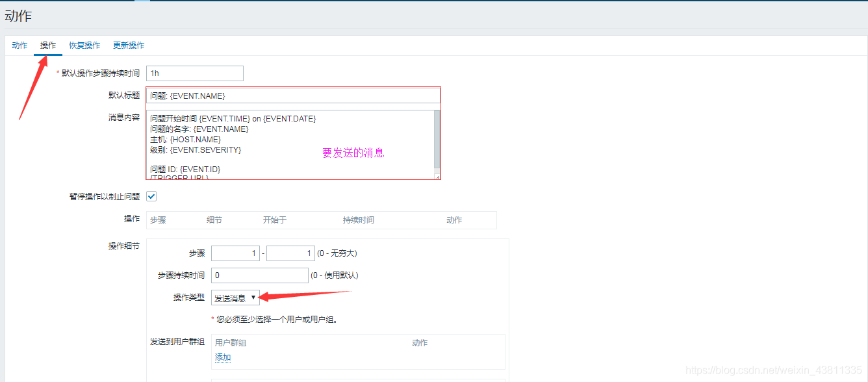Click the 步骤 column header in 操作 table

(x=158, y=220)
